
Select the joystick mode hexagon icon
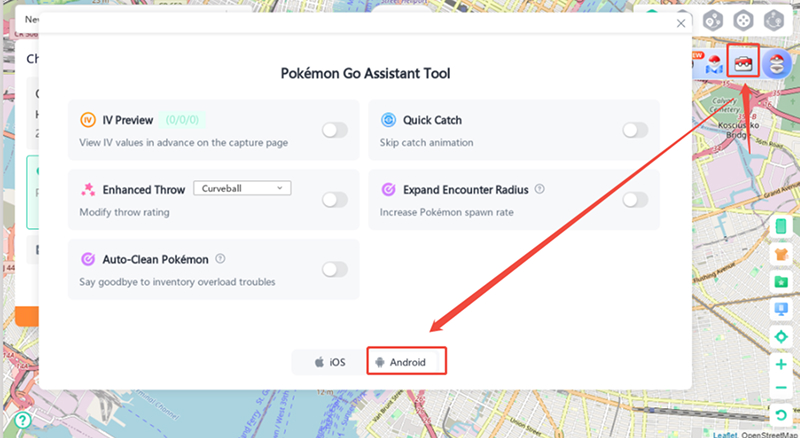coord(743,21)
